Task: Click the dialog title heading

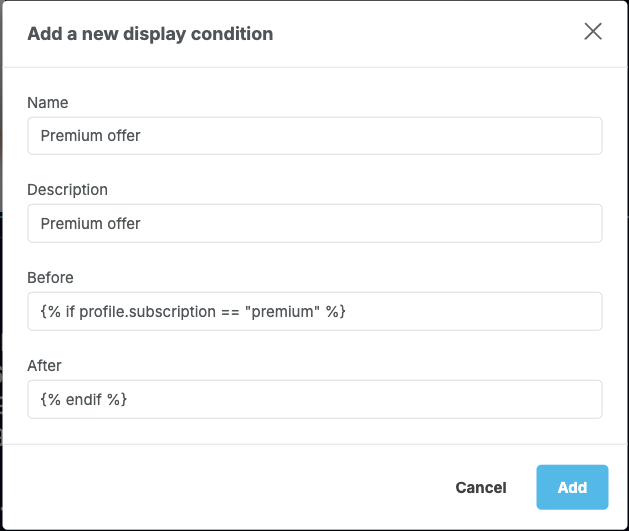Action: tap(150, 34)
